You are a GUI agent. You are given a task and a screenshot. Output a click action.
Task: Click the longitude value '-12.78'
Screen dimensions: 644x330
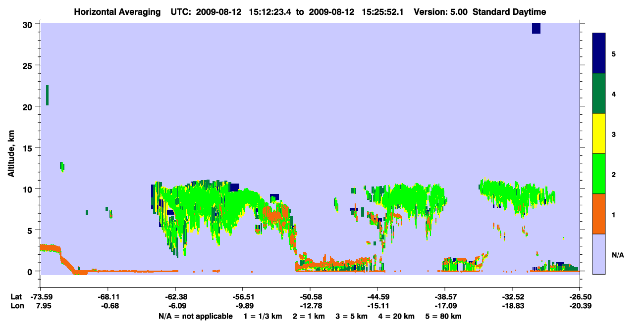coord(310,306)
